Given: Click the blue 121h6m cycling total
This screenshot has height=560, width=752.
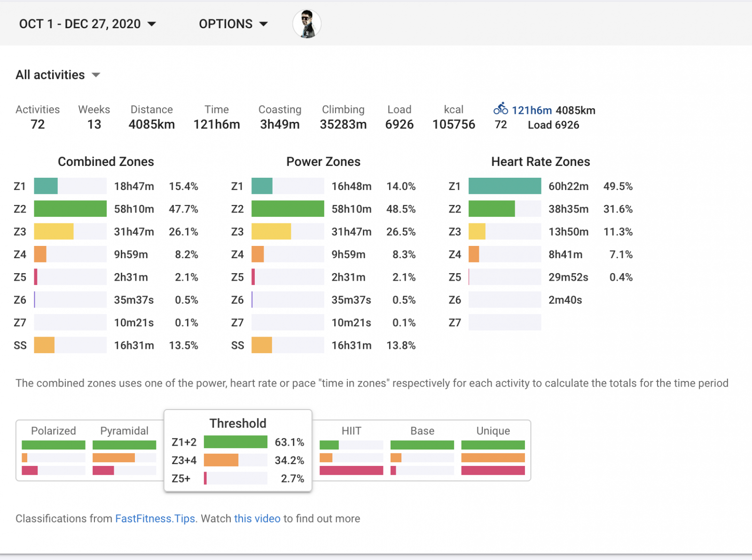Looking at the screenshot, I should click(532, 110).
